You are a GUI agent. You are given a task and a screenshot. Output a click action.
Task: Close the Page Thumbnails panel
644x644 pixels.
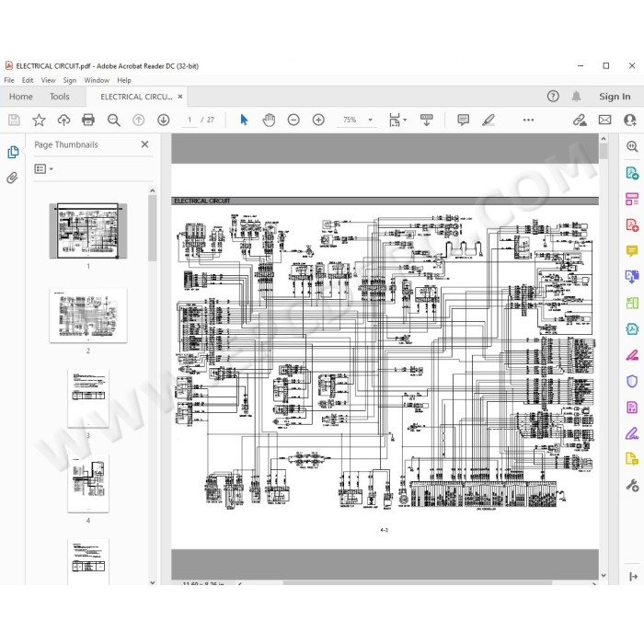144,144
